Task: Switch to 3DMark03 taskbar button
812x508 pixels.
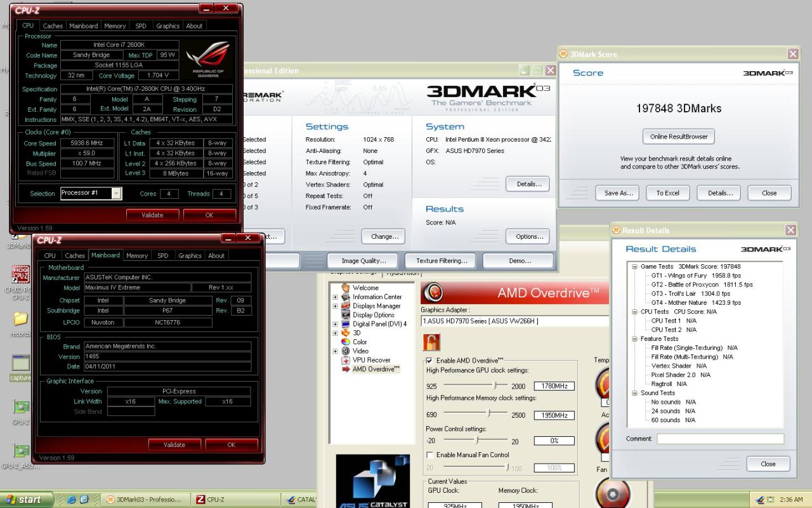Action: point(146,500)
